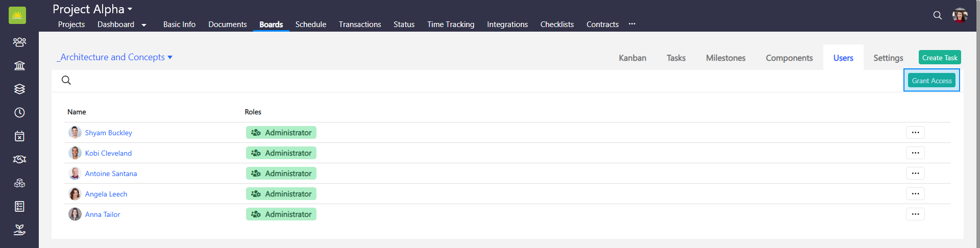
Task: Switch to the Kanban tab
Action: pos(632,58)
